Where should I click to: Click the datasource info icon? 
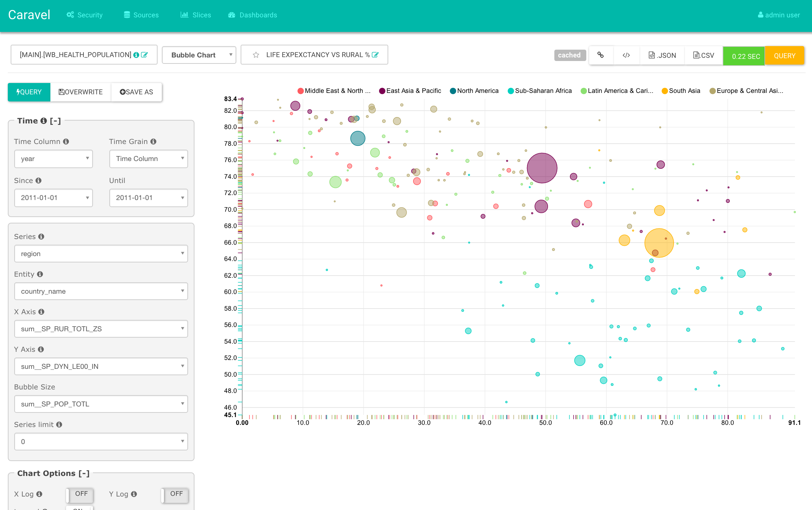136,55
